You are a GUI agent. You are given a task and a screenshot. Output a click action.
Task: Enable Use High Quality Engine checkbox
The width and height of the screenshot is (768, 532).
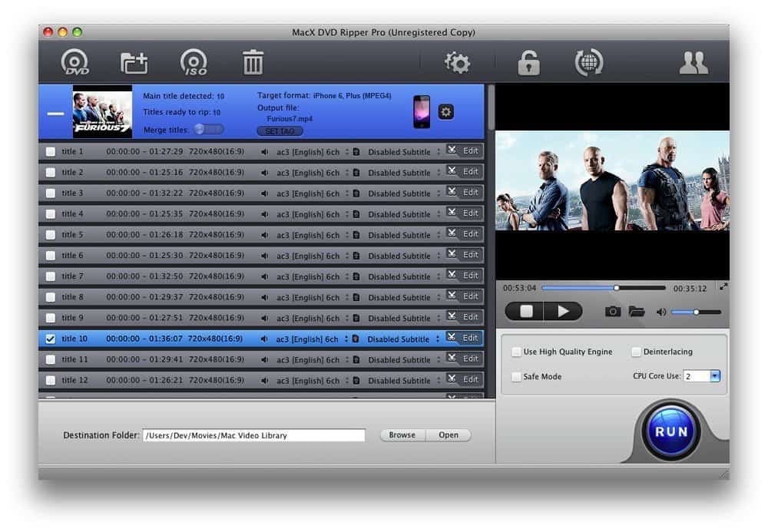click(516, 352)
